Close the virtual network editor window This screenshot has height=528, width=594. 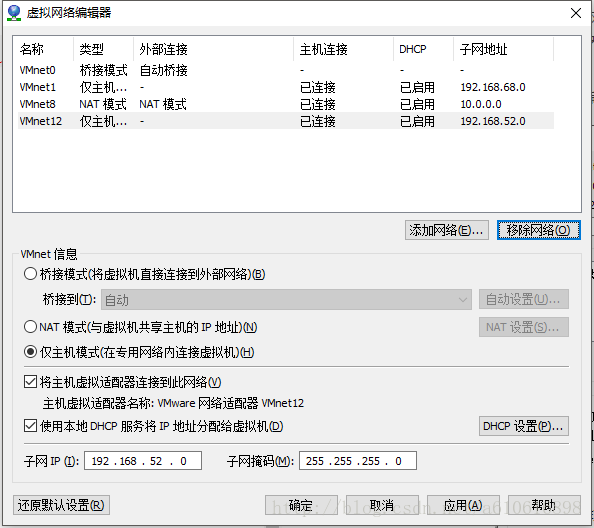click(576, 13)
